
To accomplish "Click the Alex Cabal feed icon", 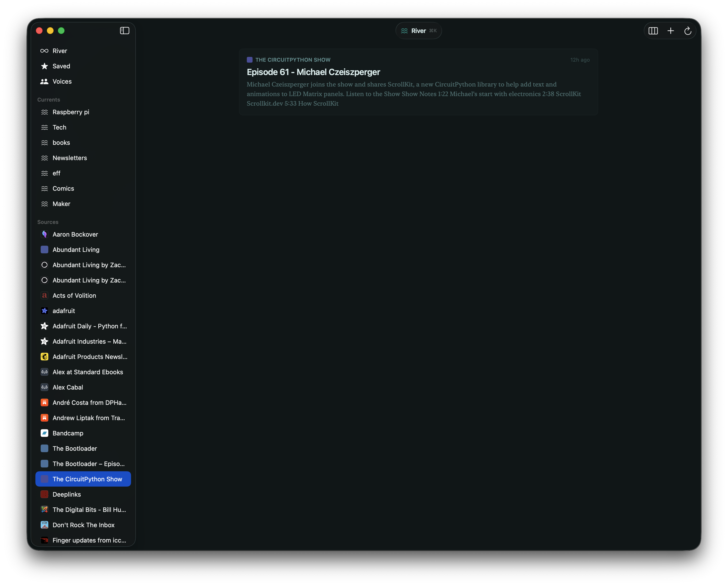I will [x=44, y=387].
